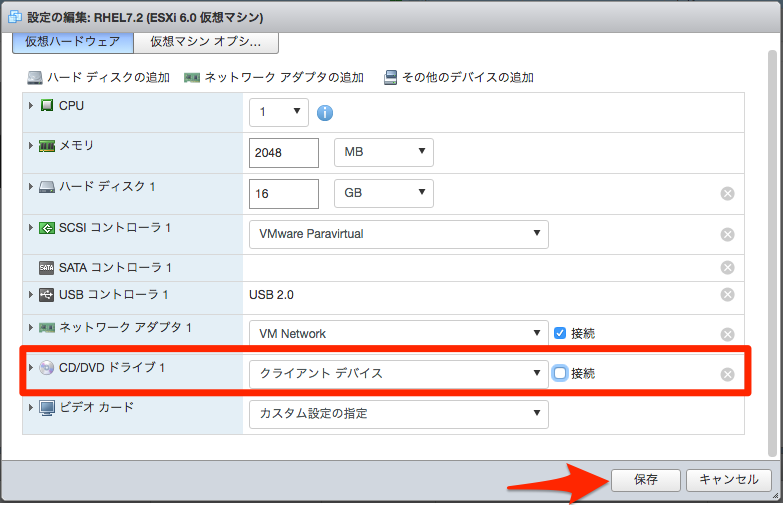
Task: Add other device (その他のデバイスの追加)
Action: point(459,77)
